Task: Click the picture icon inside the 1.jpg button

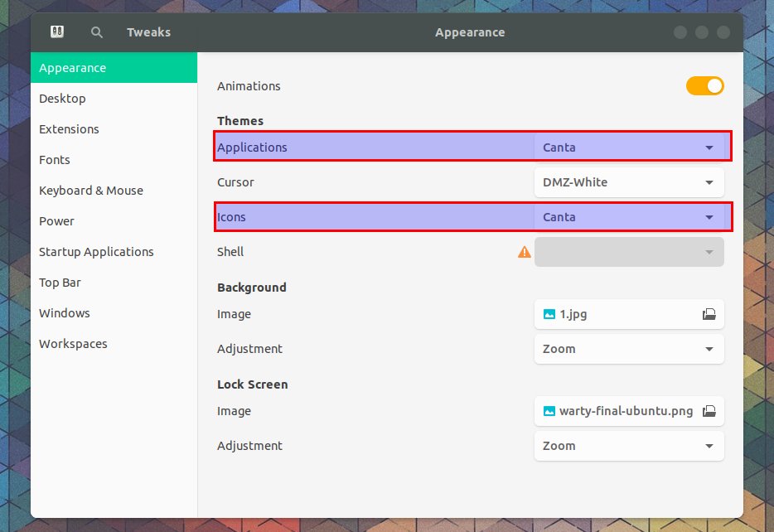Action: pos(549,314)
